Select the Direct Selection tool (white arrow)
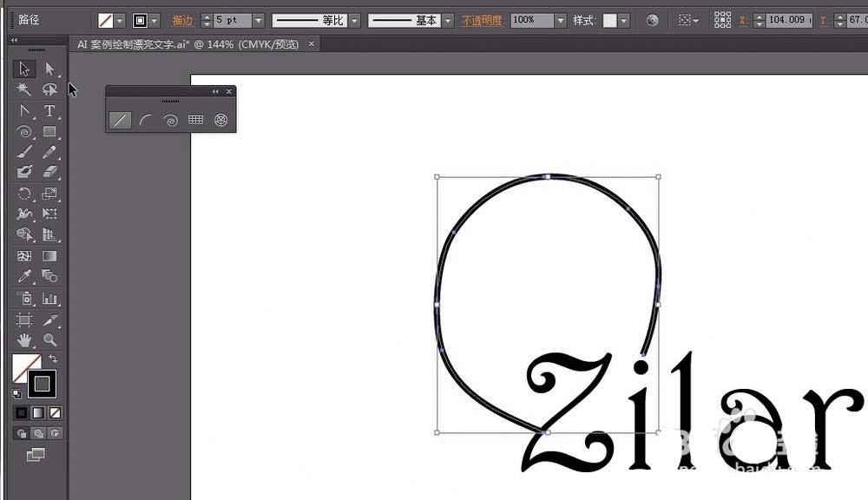Image resolution: width=868 pixels, height=500 pixels. [x=49, y=69]
